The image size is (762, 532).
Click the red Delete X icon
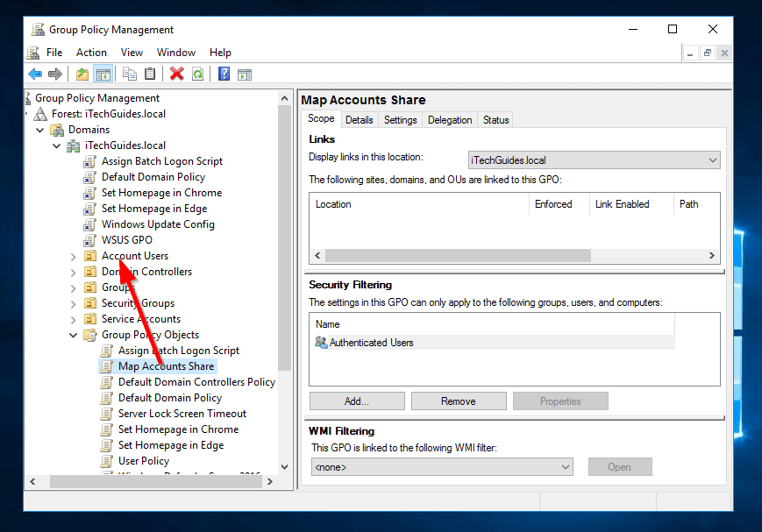[x=177, y=74]
